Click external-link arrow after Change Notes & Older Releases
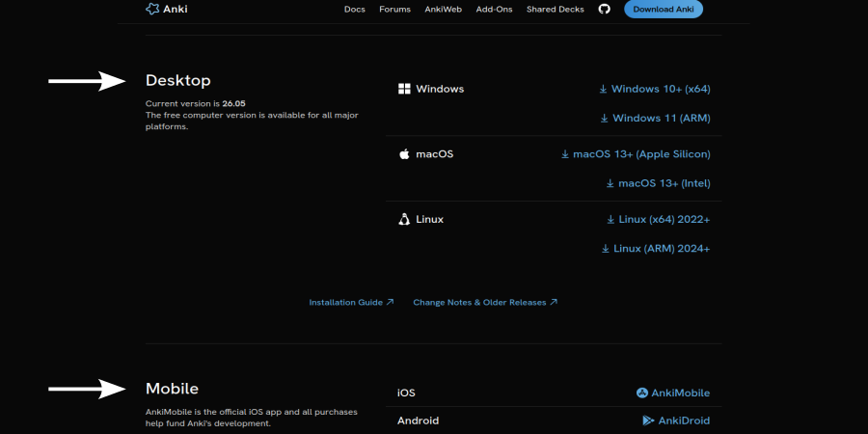This screenshot has height=434, width=868. pyautogui.click(x=554, y=302)
